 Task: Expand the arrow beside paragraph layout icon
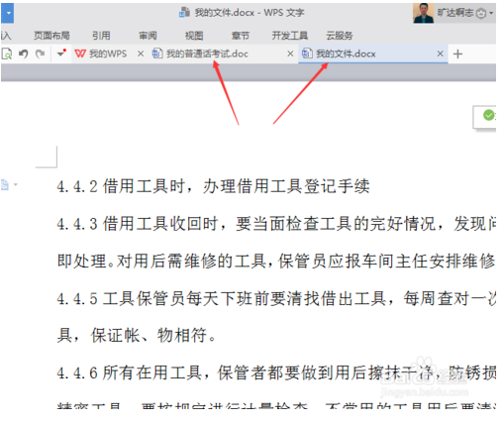point(16,184)
